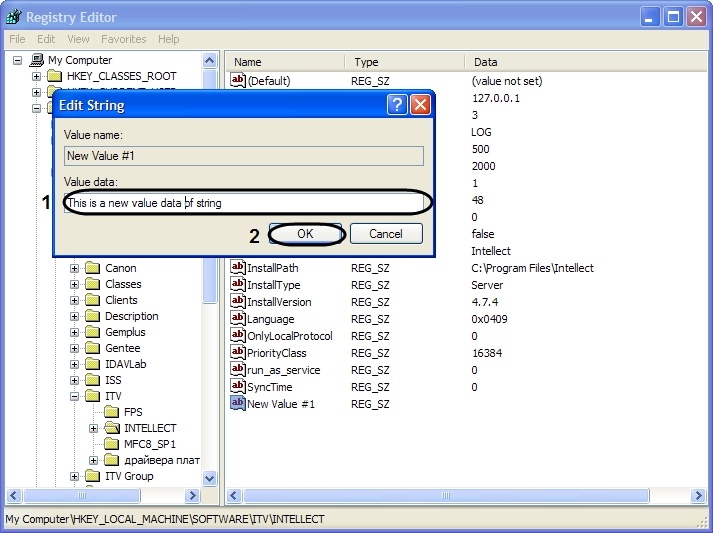Click the SyncTime value icon

[x=238, y=387]
